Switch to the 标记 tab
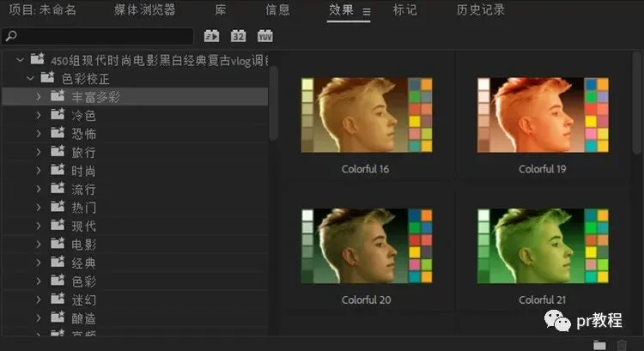This screenshot has height=351, width=644. coord(405,9)
